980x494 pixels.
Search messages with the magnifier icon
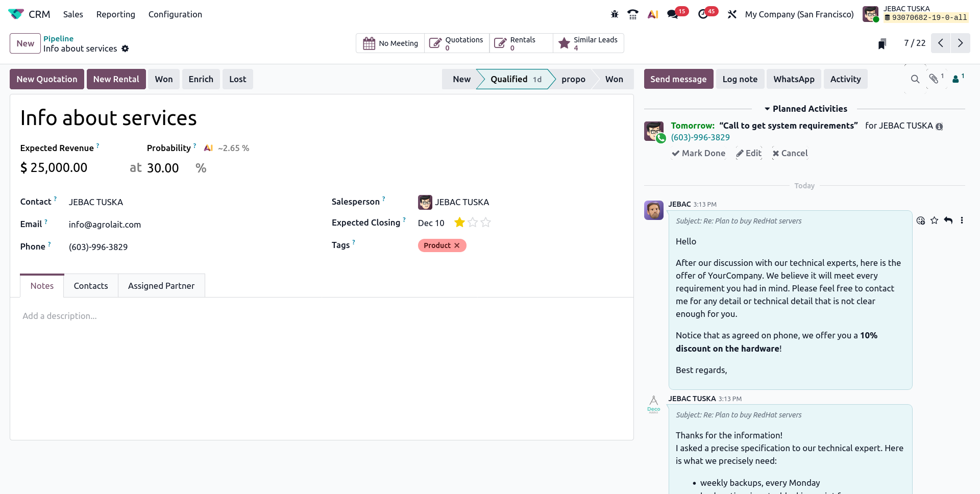(x=915, y=79)
